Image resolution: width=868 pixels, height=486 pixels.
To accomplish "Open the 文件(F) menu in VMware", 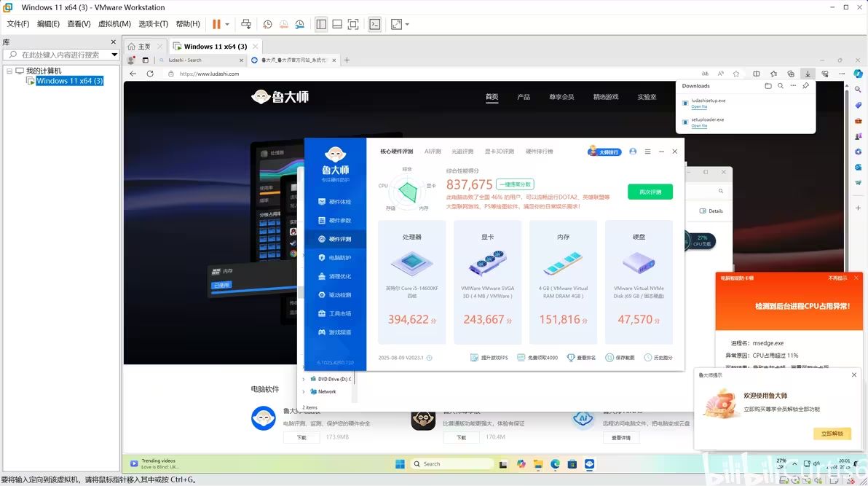I will [x=17, y=24].
